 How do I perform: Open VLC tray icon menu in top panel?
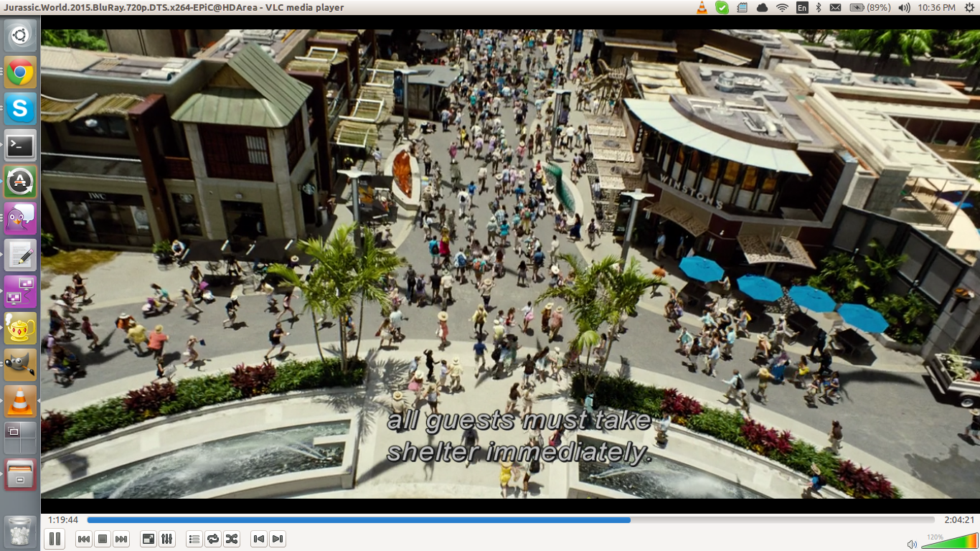tap(702, 8)
